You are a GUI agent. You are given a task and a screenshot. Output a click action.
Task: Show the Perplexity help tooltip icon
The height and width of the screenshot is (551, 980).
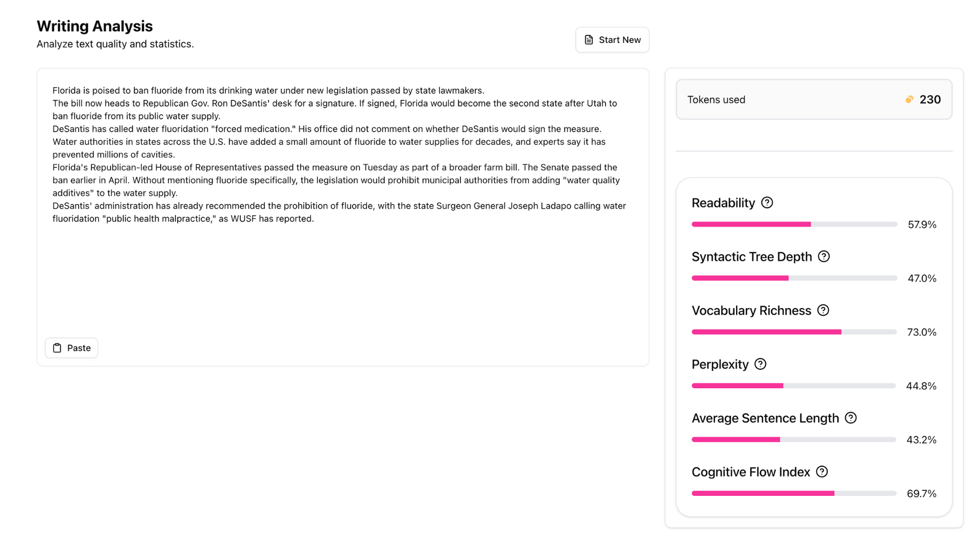click(x=760, y=364)
